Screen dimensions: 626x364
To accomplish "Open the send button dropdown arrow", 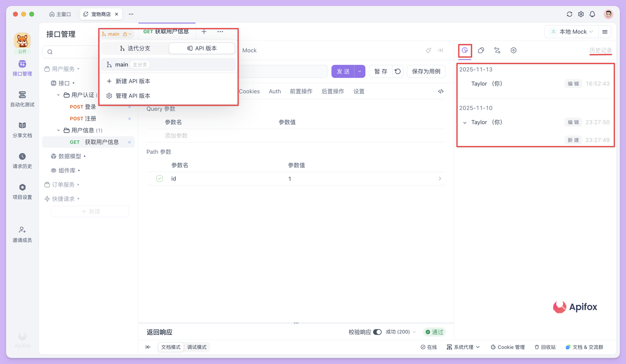I will (x=359, y=71).
